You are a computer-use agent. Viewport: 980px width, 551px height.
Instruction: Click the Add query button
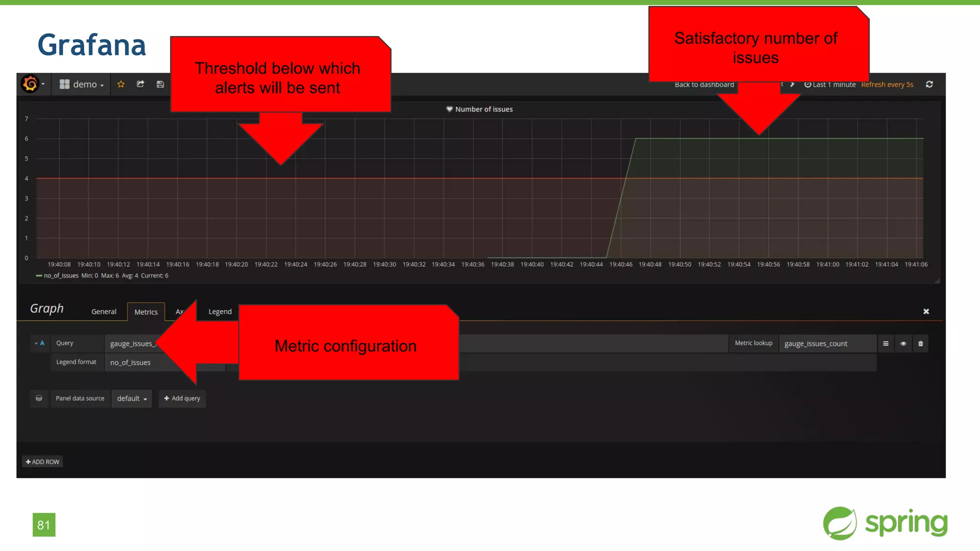tap(182, 398)
